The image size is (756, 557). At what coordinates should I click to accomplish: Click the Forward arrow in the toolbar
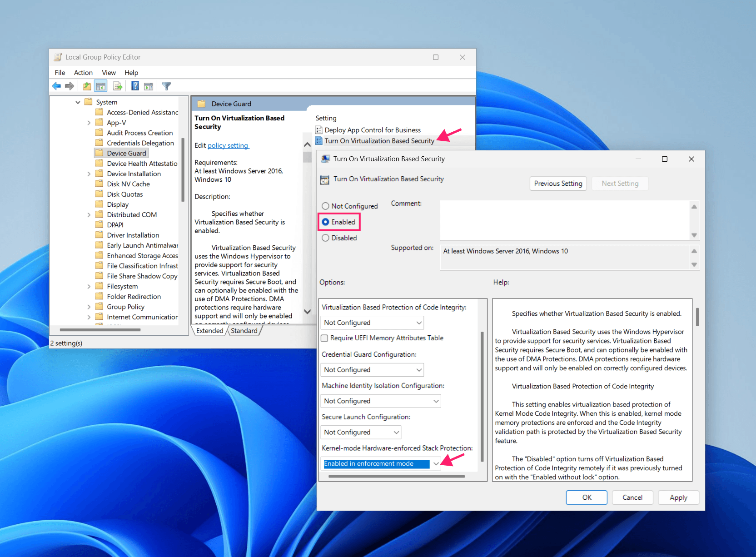pos(70,86)
